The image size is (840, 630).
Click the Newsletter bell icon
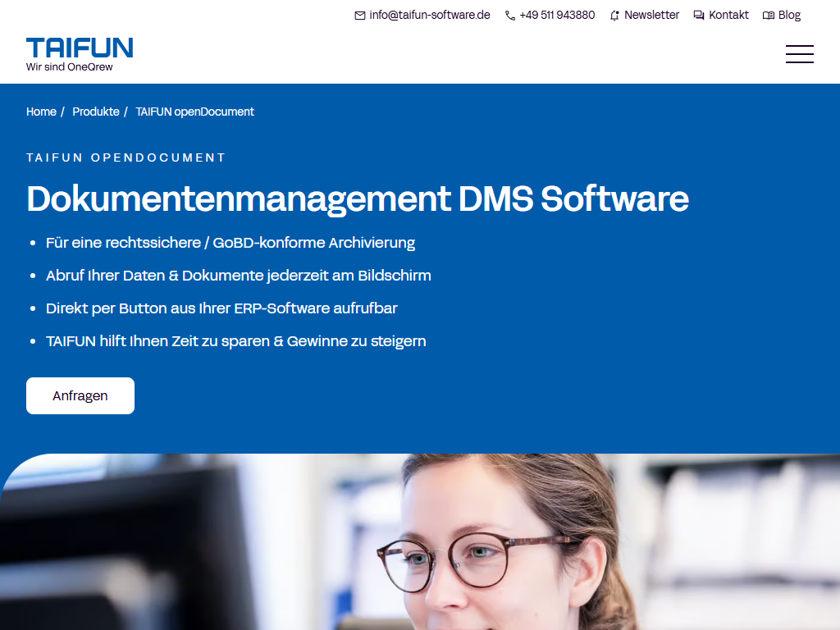tap(614, 16)
